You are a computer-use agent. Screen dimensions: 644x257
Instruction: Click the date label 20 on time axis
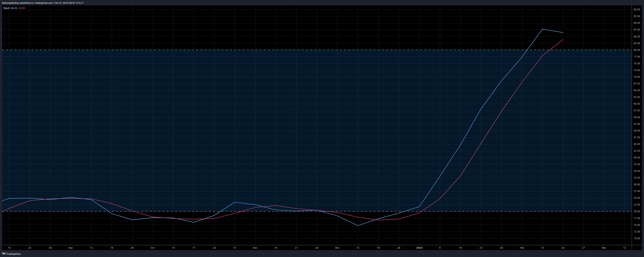click(x=563, y=248)
